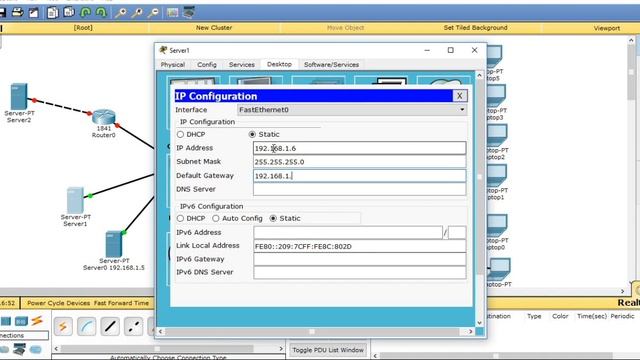Select Static under IPv6 Configuration
The width and height of the screenshot is (640, 360).
tap(273, 218)
